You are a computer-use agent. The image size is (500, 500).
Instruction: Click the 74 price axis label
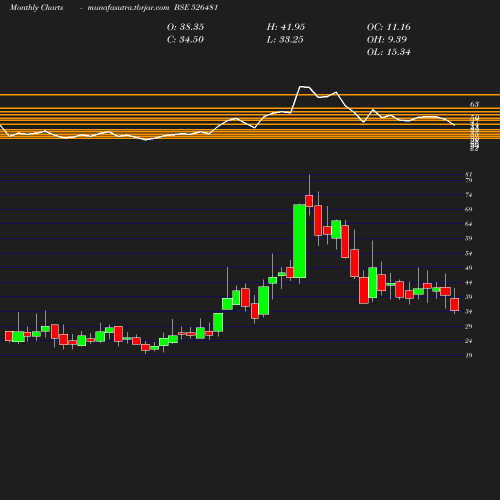[x=469, y=195]
